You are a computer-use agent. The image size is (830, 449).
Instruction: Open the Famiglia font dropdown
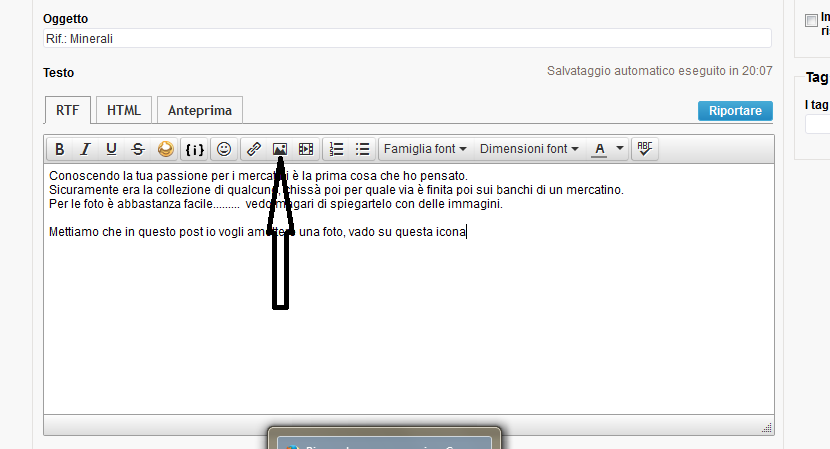coord(426,149)
